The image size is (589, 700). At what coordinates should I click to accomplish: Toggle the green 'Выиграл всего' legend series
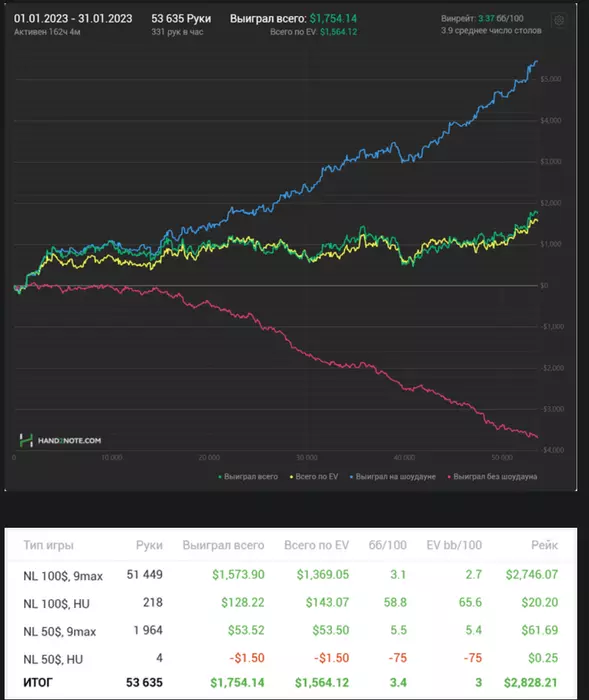248,477
